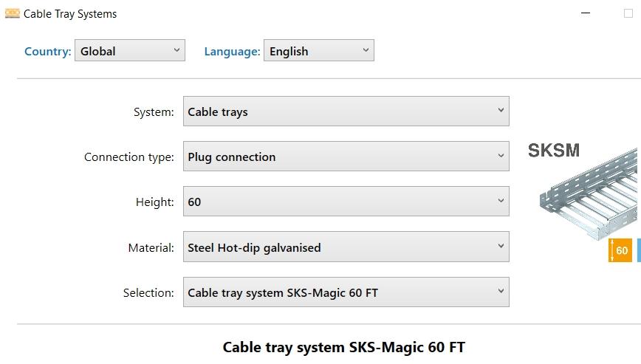Open the Language dropdown showing English

[318, 51]
